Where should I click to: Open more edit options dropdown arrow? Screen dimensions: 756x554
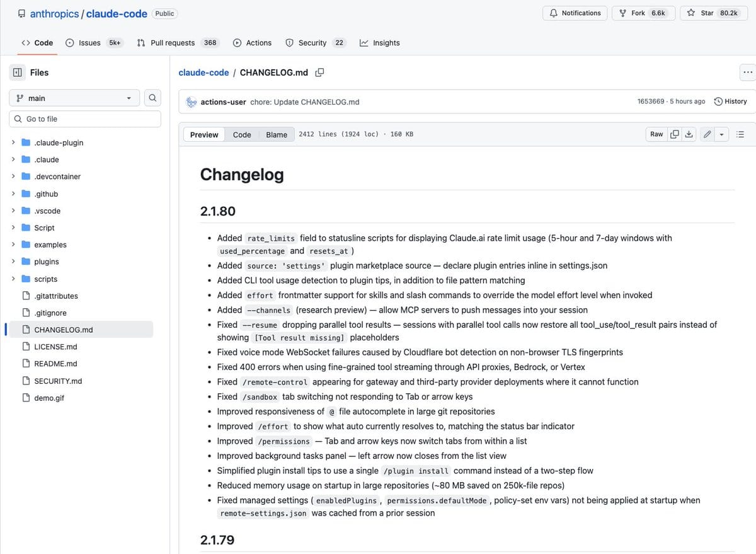[x=721, y=134]
